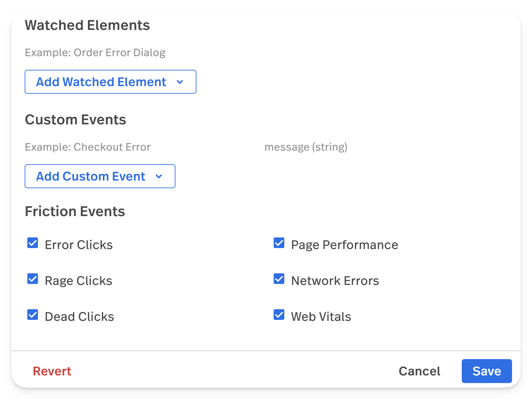Click the Add Custom Event button
Image resolution: width=532 pixels, height=399 pixels.
91,176
